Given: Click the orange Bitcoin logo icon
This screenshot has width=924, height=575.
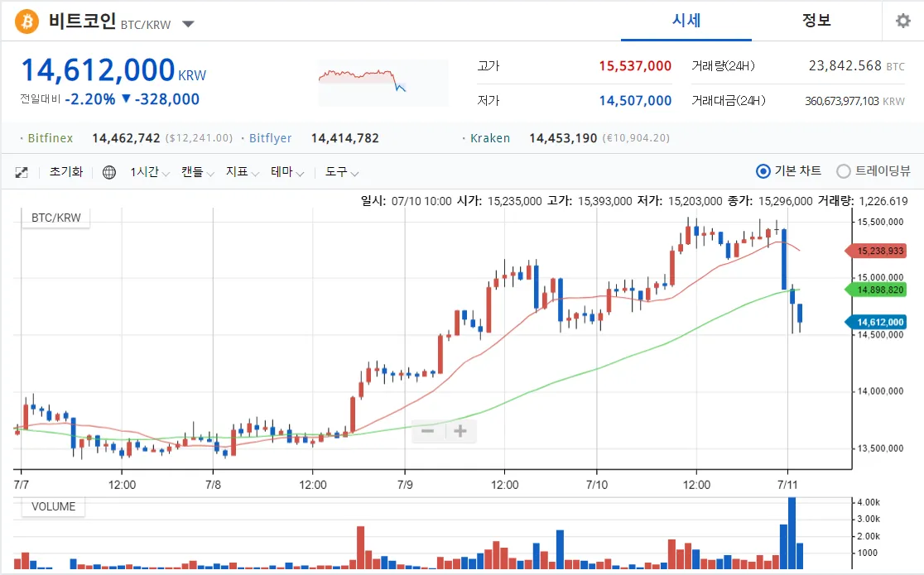Looking at the screenshot, I should [x=27, y=22].
